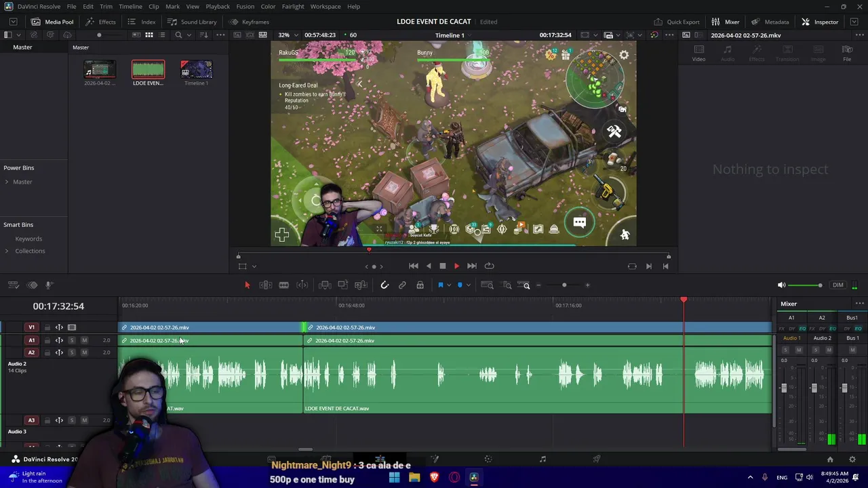Open the Media Pool panel
The width and height of the screenshot is (868, 488).
tap(52, 22)
